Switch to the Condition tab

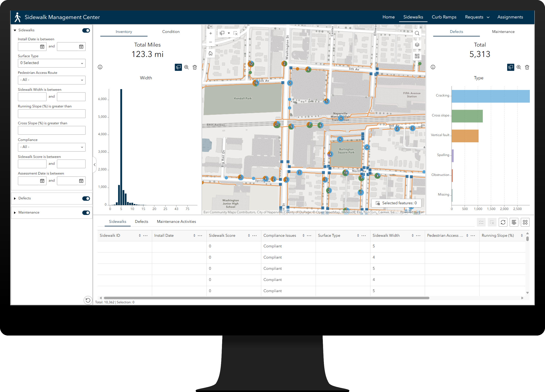[x=171, y=32]
